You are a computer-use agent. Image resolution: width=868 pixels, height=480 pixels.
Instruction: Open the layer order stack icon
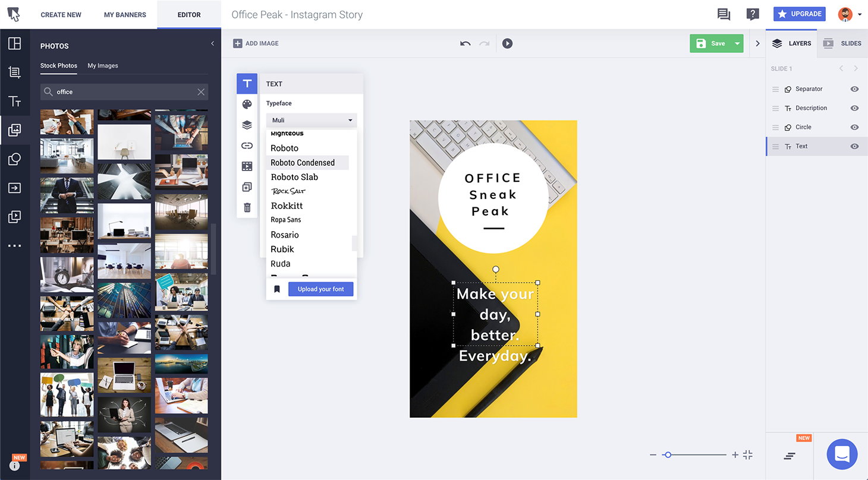(247, 125)
